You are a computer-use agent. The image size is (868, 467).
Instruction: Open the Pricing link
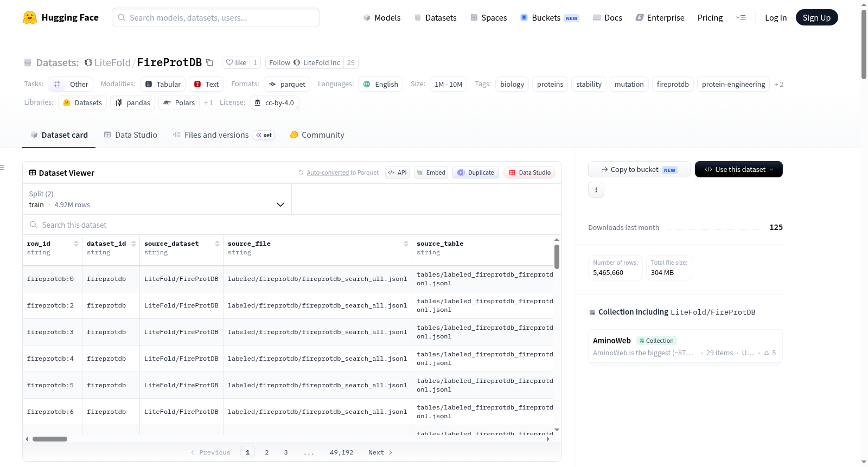(x=710, y=17)
